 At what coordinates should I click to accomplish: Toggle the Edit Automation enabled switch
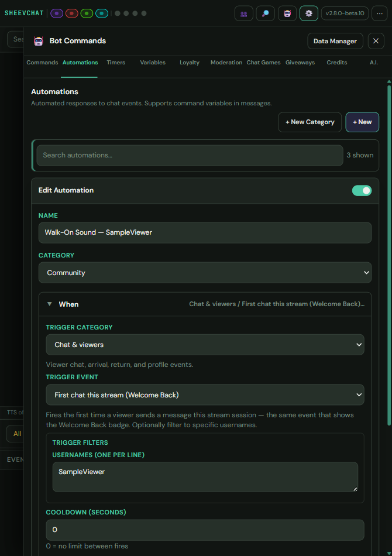pyautogui.click(x=362, y=191)
